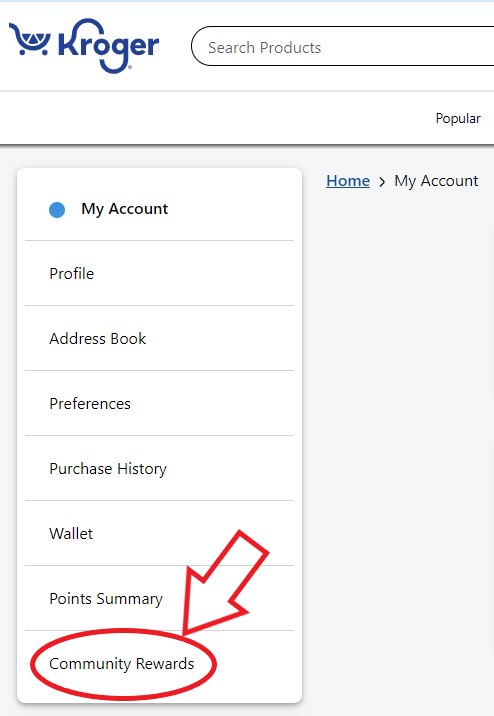494x716 pixels.
Task: Go to Preferences
Action: click(159, 403)
